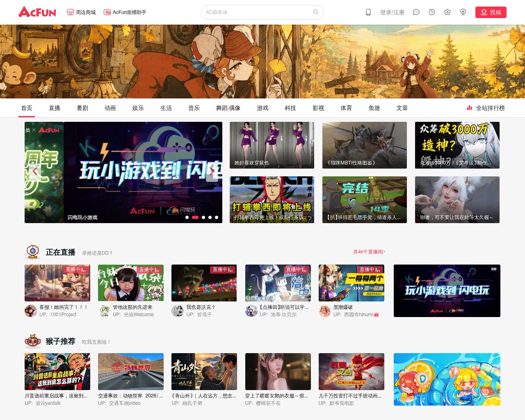Open the 闪电玩小游戏 carousel banner
525x420 pixels.
pyautogui.click(x=143, y=172)
